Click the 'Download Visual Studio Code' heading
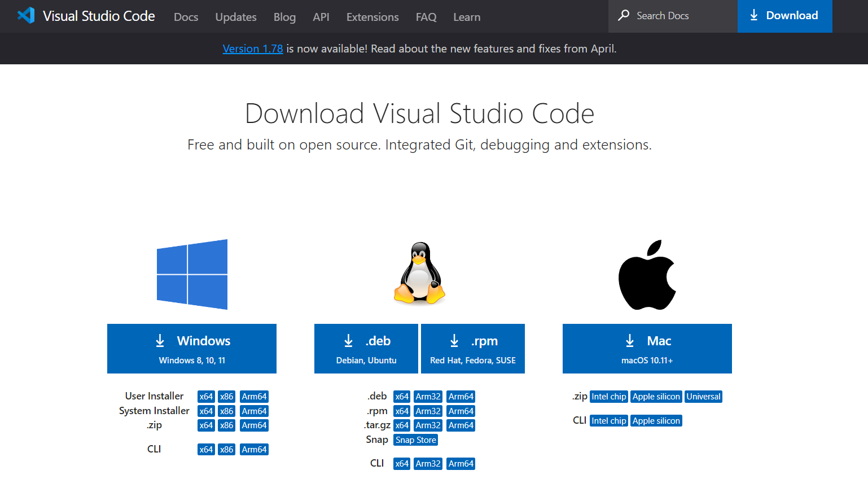The image size is (868, 501). (419, 113)
